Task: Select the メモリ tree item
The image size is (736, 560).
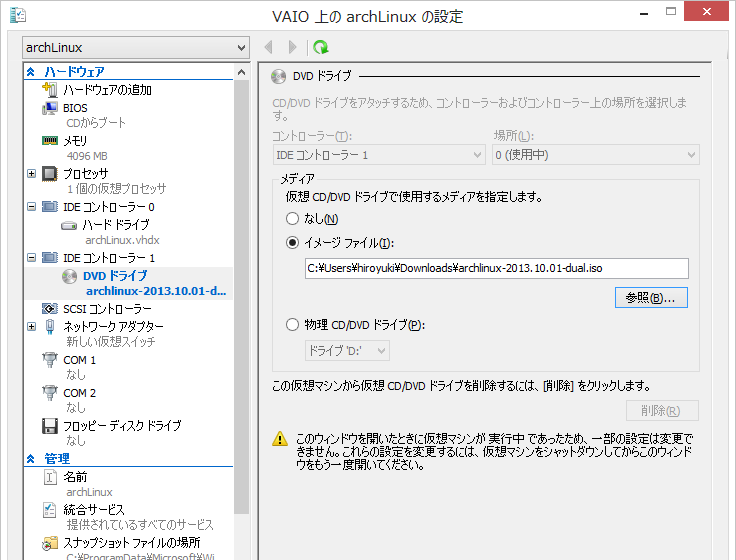Action: (x=75, y=141)
